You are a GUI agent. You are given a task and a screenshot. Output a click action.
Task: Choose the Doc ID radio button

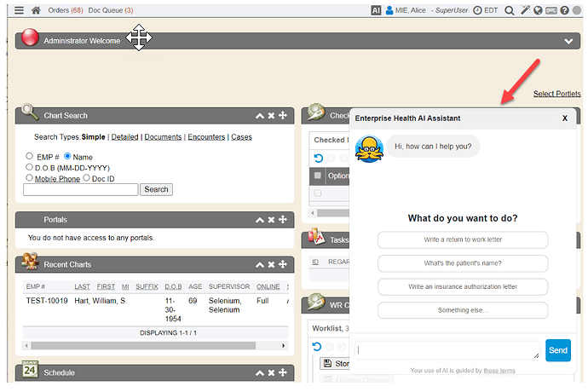86,178
